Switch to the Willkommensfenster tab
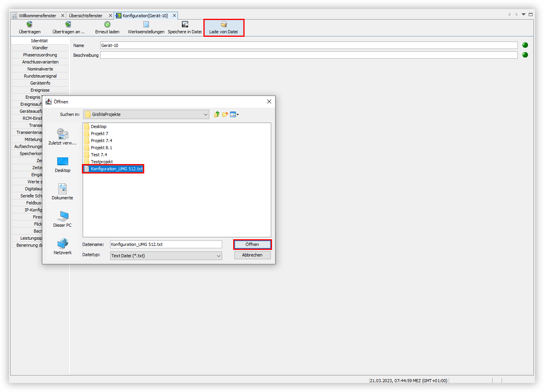Viewport: 544px width, 392px height. point(37,16)
